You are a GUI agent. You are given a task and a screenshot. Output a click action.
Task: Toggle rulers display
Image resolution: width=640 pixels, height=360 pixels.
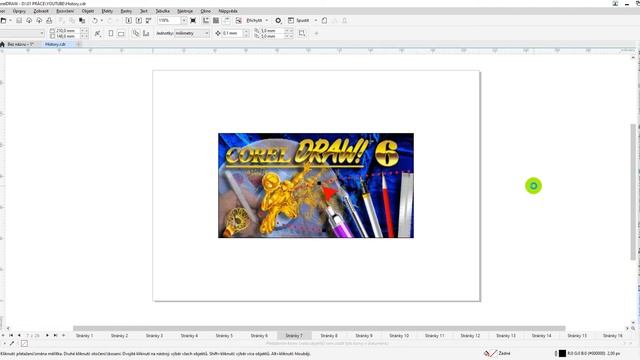pos(206,20)
